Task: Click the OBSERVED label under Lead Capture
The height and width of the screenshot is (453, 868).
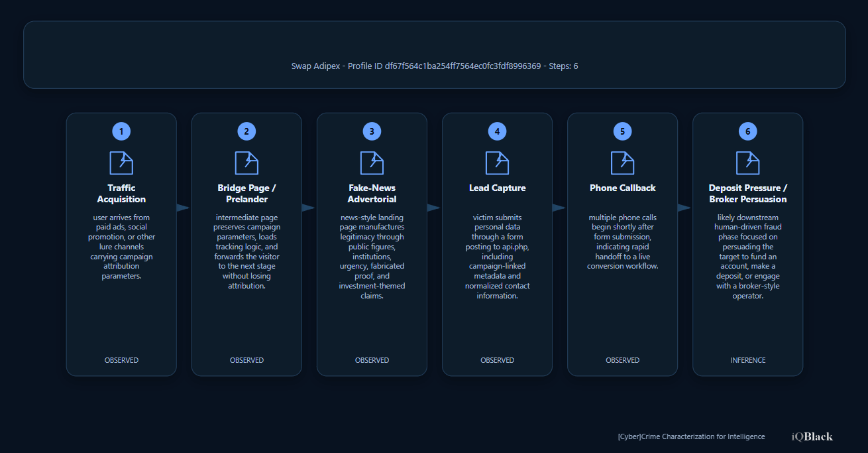Action: pos(497,360)
